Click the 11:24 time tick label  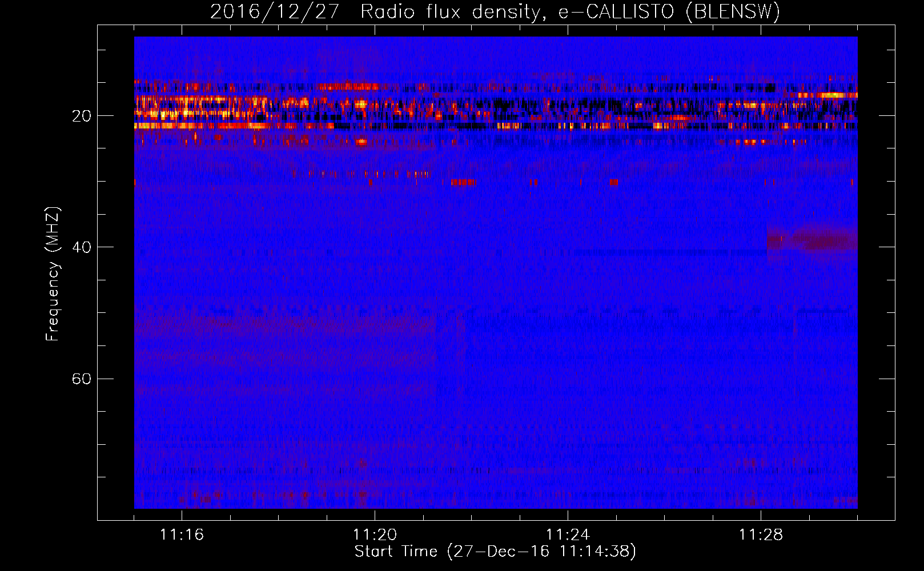point(568,535)
